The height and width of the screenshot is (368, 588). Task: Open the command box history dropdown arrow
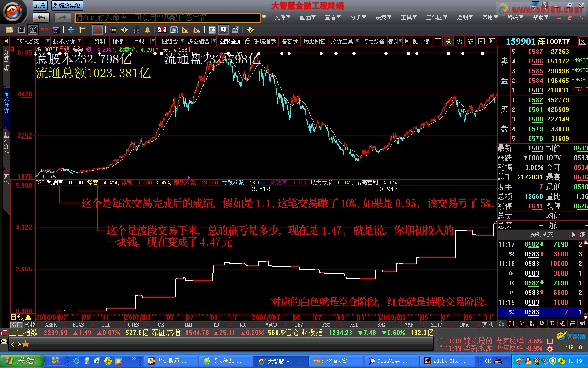(x=264, y=17)
